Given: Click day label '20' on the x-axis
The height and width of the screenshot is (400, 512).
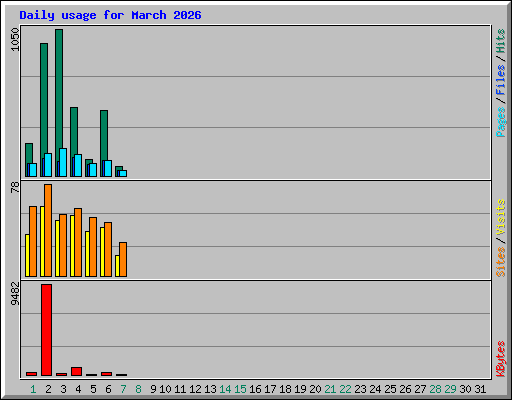Looking at the screenshot, I should click(315, 389).
